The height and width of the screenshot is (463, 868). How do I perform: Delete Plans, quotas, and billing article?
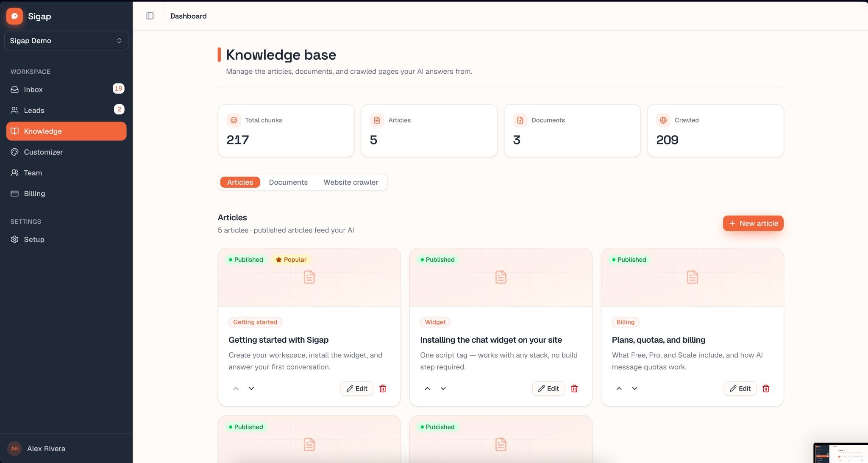point(766,388)
